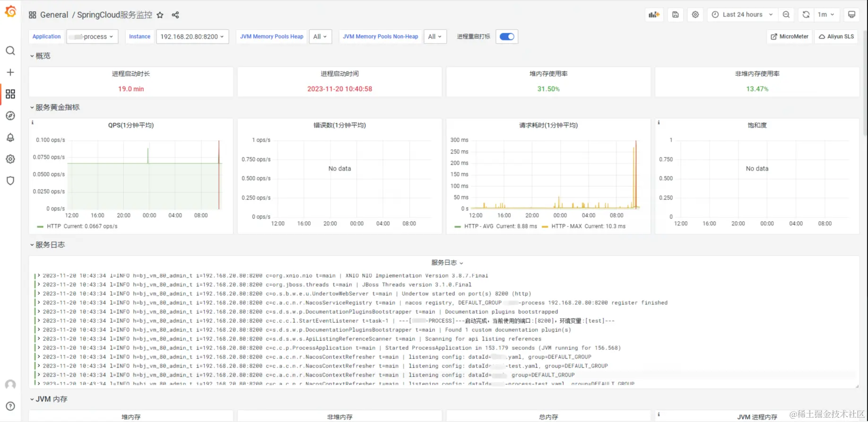This screenshot has height=422, width=868.
Task: Open 非堆内存使用率 panel title menu
Action: pos(757,74)
